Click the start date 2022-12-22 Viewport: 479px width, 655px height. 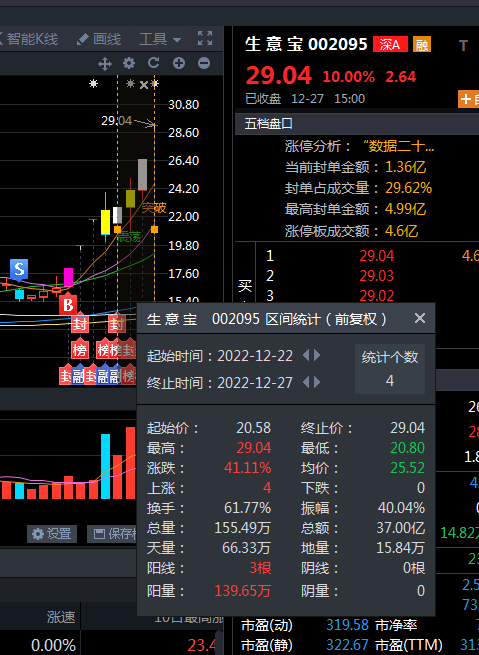click(255, 356)
